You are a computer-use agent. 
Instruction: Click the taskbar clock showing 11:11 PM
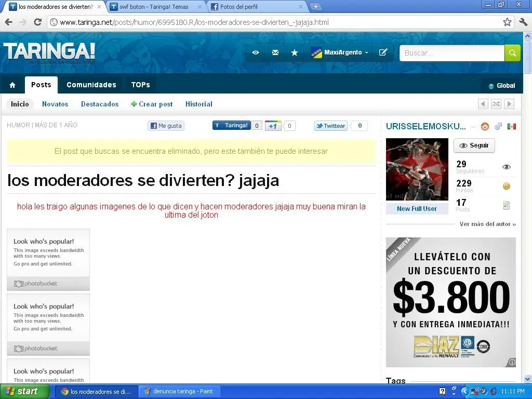coord(512,392)
